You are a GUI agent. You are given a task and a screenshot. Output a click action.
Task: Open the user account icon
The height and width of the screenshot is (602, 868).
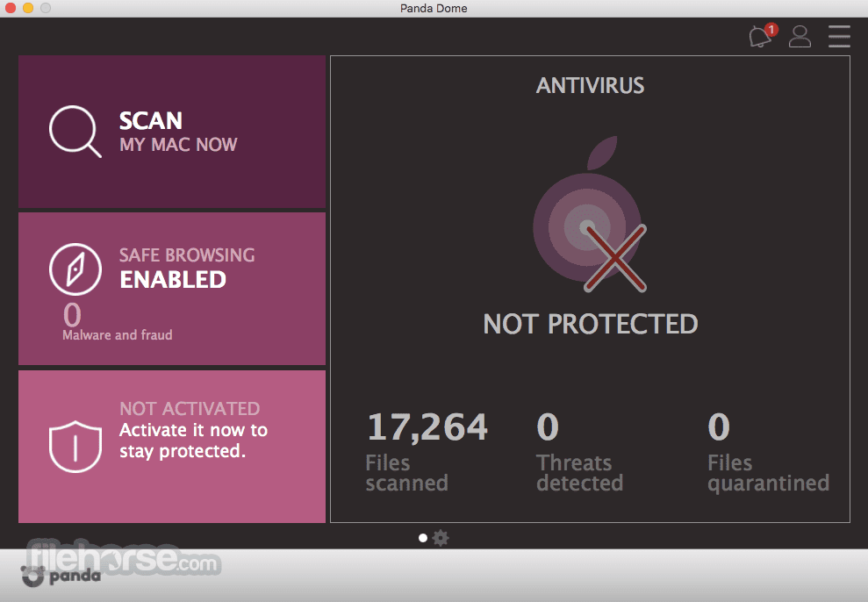point(800,37)
